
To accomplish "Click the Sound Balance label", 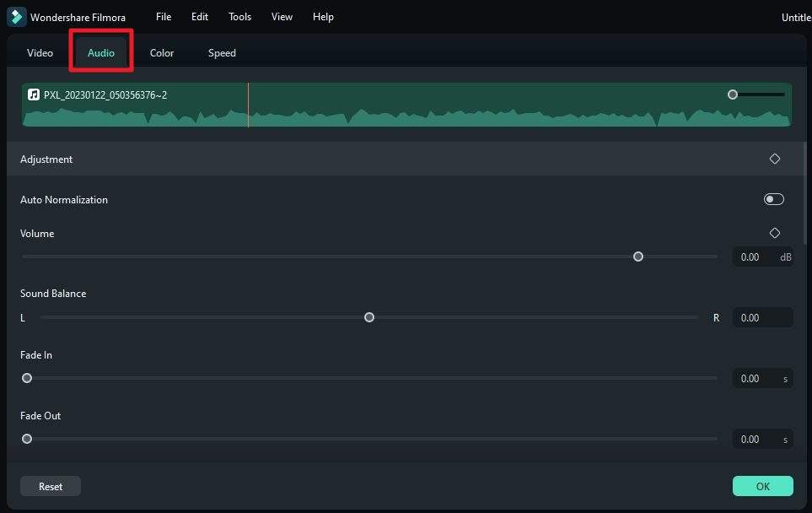I will click(x=53, y=294).
